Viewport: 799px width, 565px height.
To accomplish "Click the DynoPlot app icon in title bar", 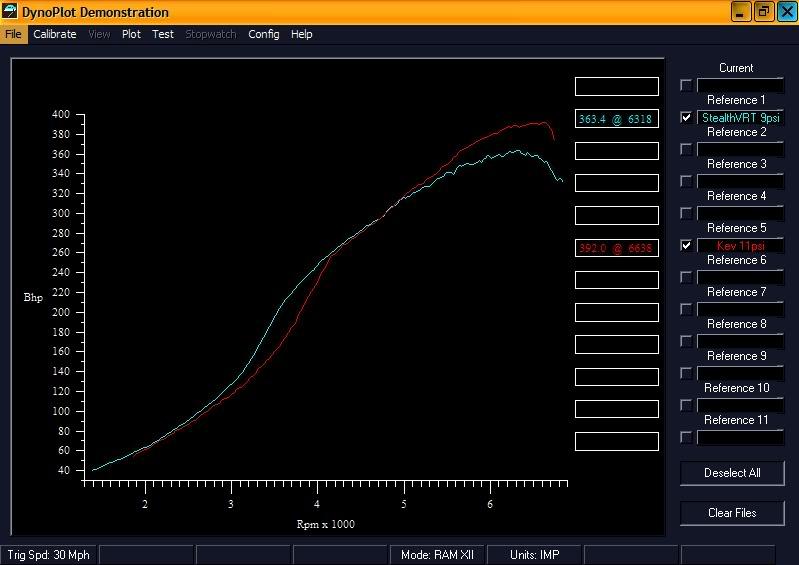I will 9,11.
